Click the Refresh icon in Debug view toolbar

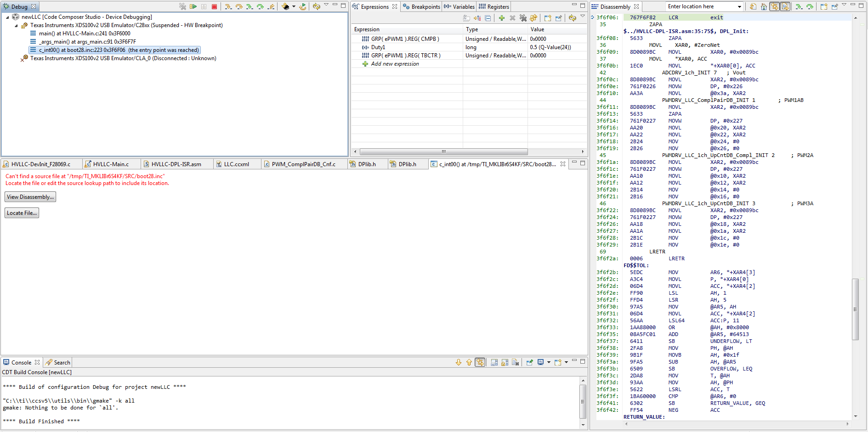click(316, 6)
